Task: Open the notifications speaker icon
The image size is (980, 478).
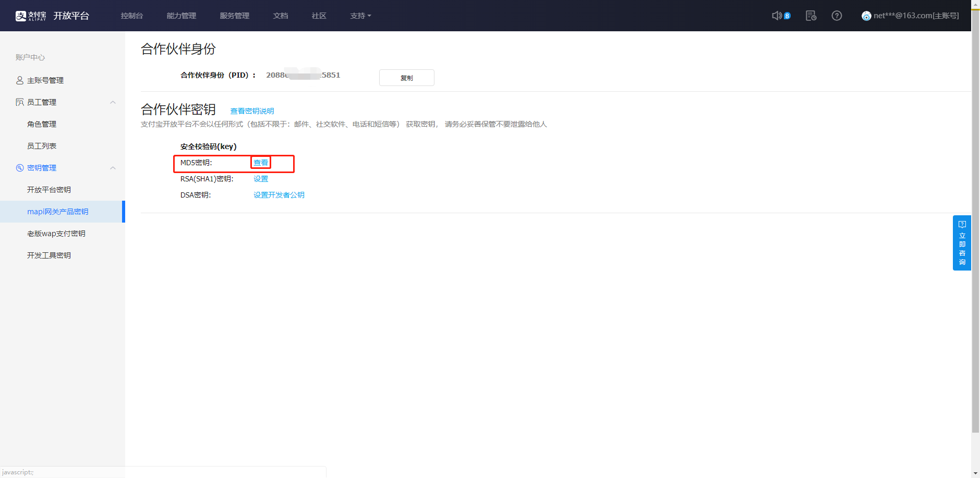Action: (x=777, y=16)
